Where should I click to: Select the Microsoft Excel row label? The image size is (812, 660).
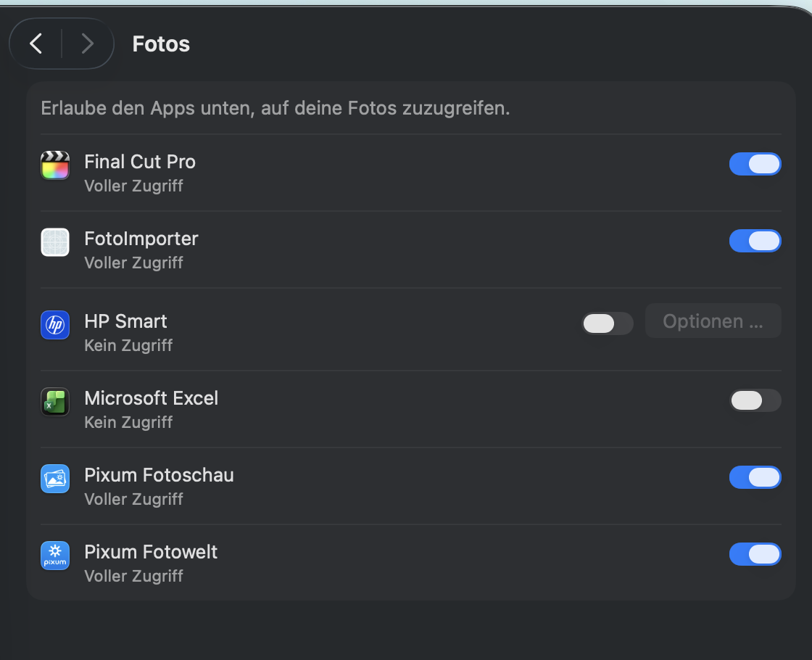click(x=152, y=398)
